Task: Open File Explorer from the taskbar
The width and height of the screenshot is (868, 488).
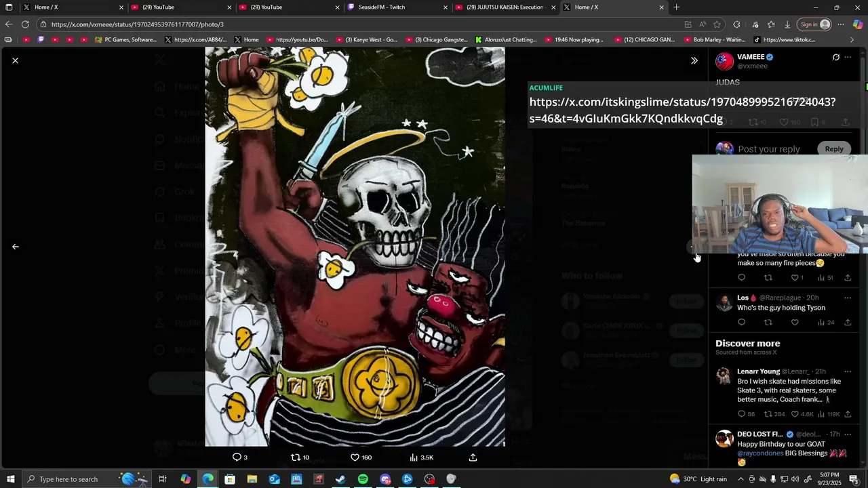Action: [x=252, y=479]
